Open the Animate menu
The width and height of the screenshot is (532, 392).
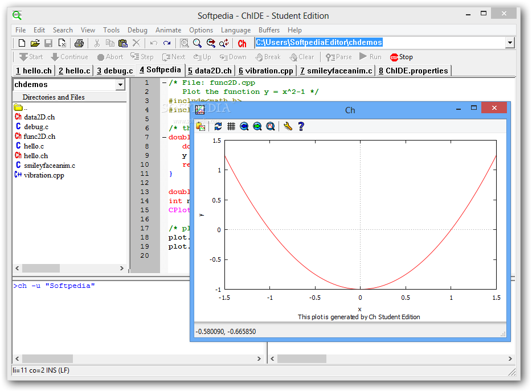coord(168,30)
